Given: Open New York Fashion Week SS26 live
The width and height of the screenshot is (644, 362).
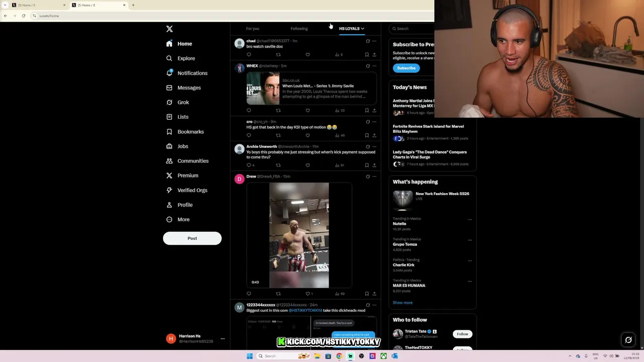Looking at the screenshot, I should 432,200.
